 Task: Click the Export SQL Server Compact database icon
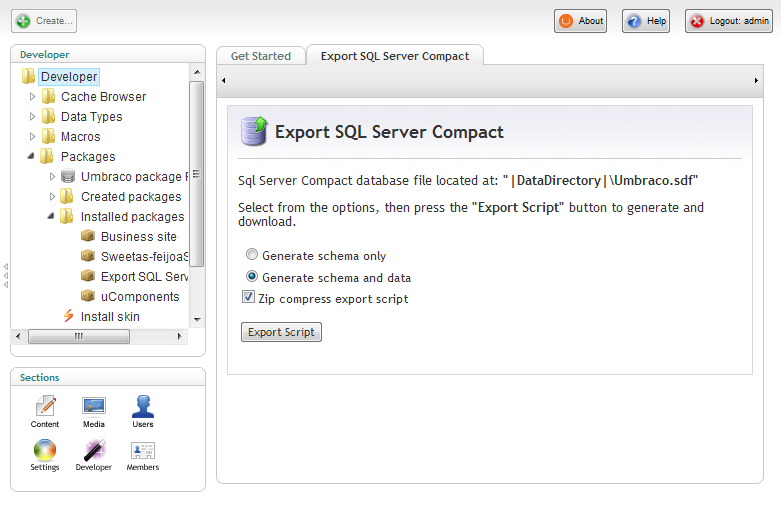pyautogui.click(x=254, y=131)
